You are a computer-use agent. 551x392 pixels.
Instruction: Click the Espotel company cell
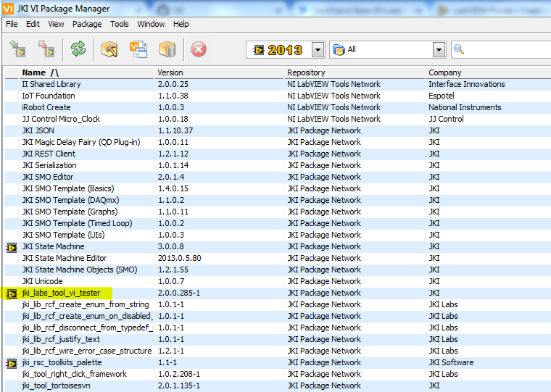(442, 96)
